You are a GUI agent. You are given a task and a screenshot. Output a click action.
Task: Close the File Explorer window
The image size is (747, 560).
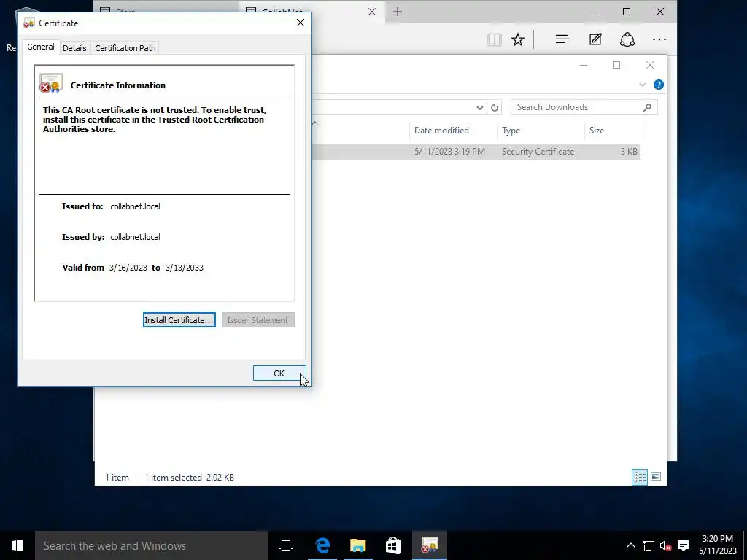pyautogui.click(x=649, y=65)
